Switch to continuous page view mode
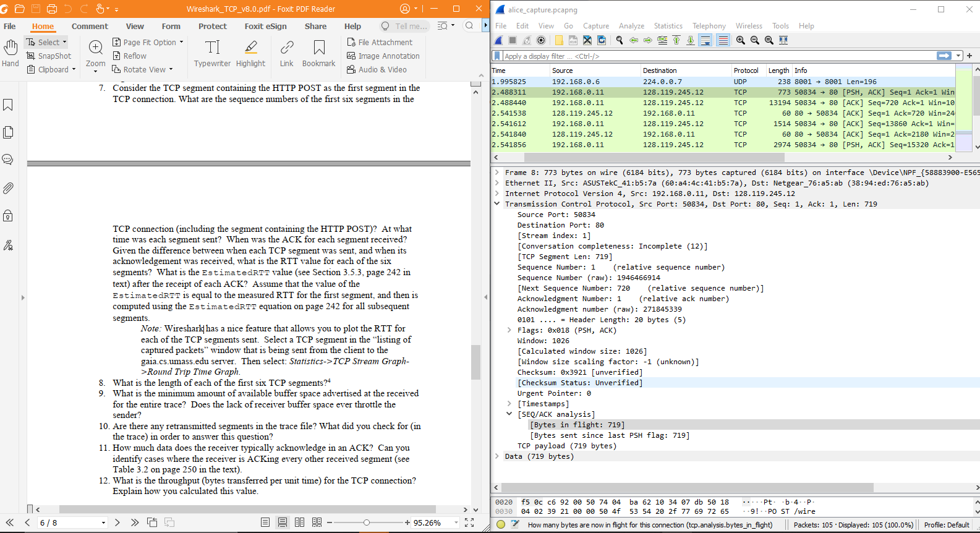The width and height of the screenshot is (980, 533). [283, 522]
